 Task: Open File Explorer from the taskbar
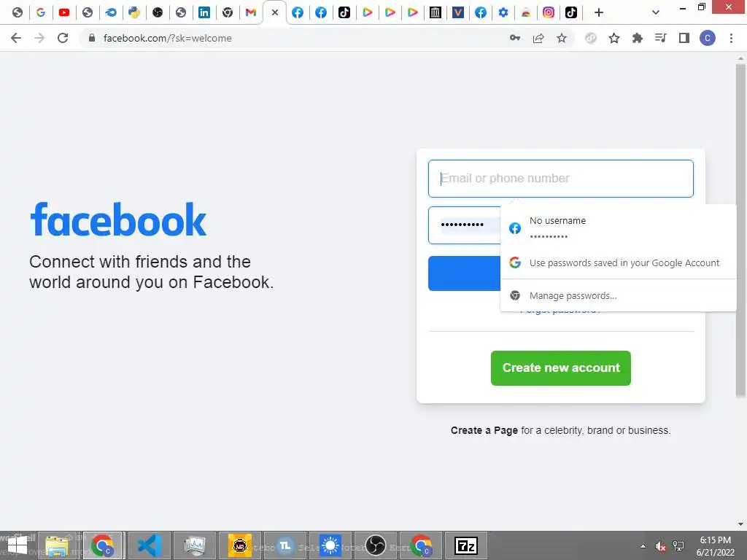click(57, 545)
